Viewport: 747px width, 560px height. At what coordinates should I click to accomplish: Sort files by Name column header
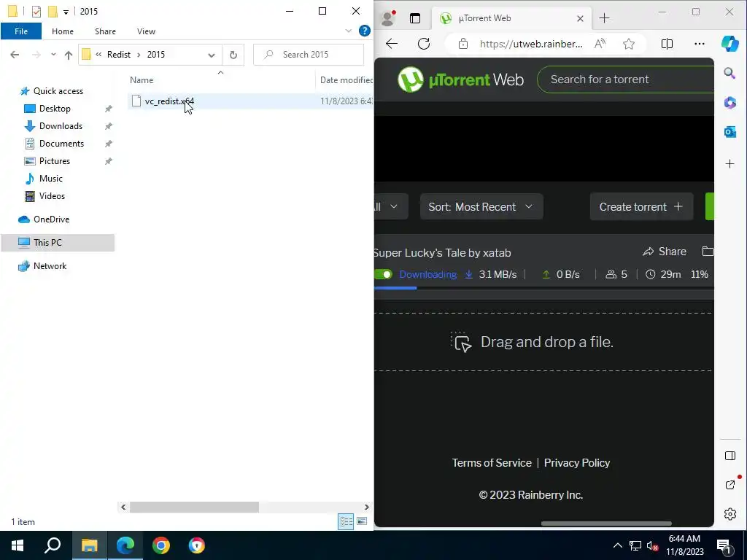[x=142, y=80]
